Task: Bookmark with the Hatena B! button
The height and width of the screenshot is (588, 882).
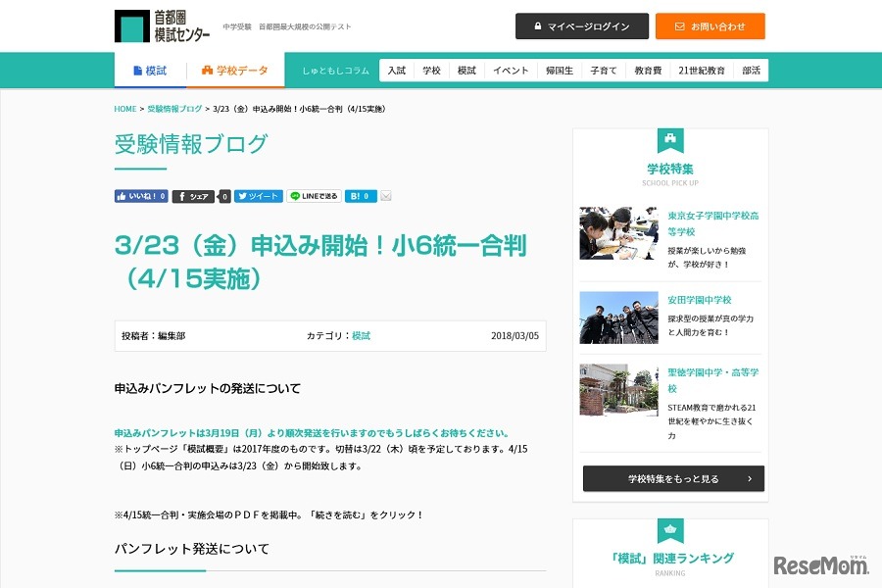Action: pos(360,196)
